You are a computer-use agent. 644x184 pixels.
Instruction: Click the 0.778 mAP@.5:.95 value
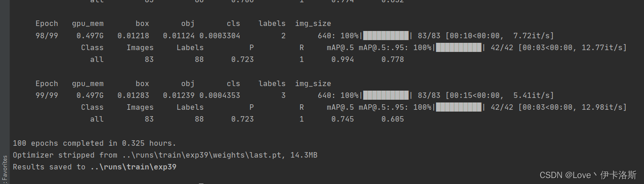pyautogui.click(x=393, y=59)
